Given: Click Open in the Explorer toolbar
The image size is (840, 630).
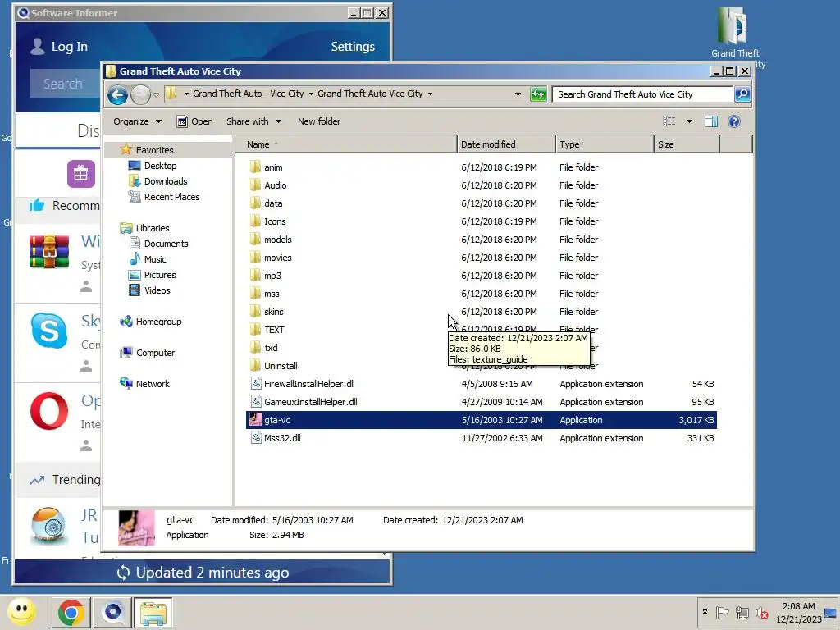Looking at the screenshot, I should pyautogui.click(x=195, y=121).
